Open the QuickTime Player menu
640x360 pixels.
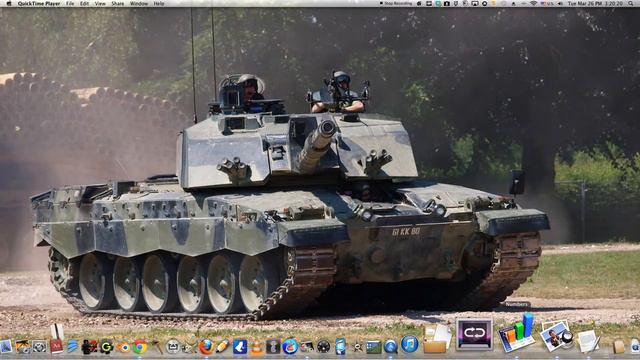(39, 3)
